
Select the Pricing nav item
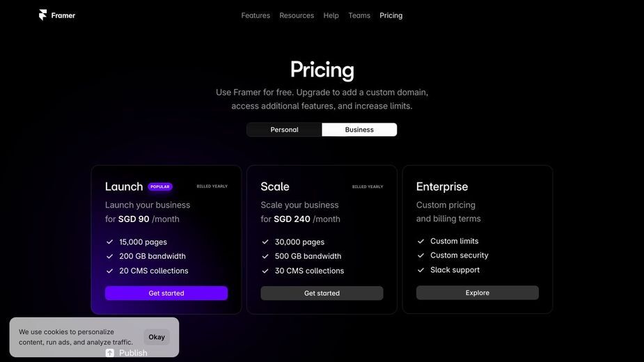pyautogui.click(x=391, y=15)
